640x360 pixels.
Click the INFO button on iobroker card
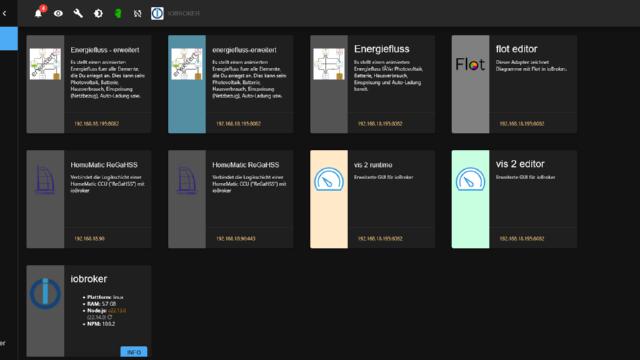pos(134,352)
